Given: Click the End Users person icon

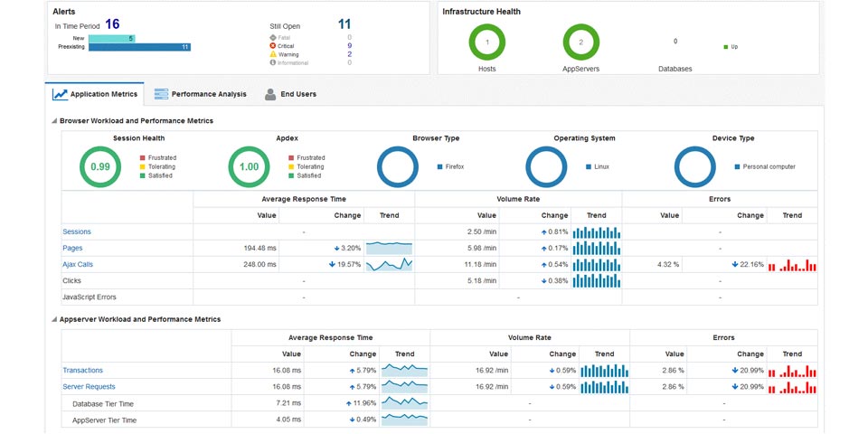Looking at the screenshot, I should coord(270,94).
